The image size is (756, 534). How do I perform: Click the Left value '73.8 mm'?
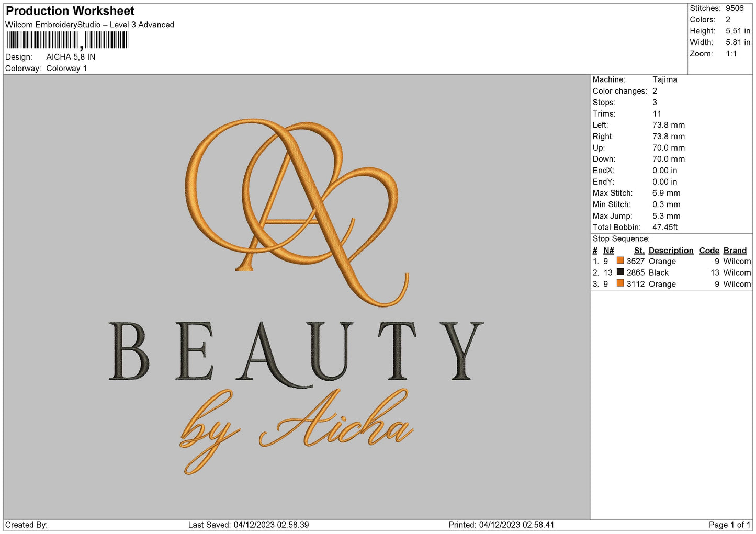tap(669, 125)
